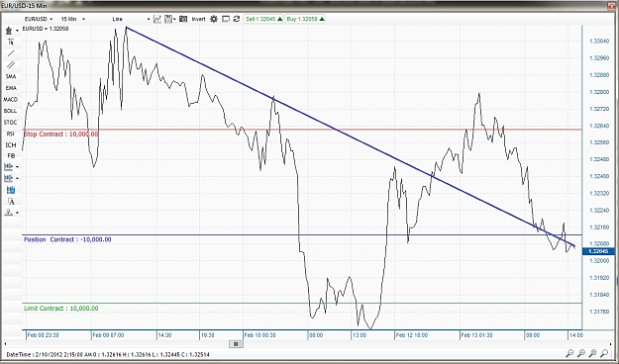Click the camera snapshot icon
619x364 pixels.
coord(183,19)
